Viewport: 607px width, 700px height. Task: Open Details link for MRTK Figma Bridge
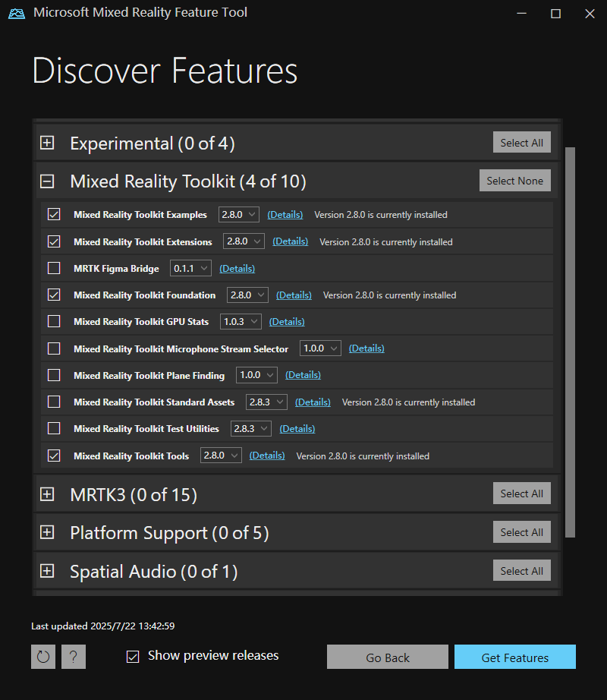point(237,268)
